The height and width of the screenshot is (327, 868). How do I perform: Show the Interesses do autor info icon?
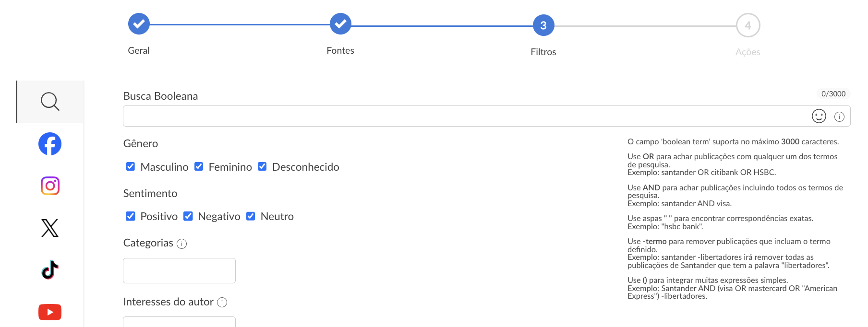(222, 302)
